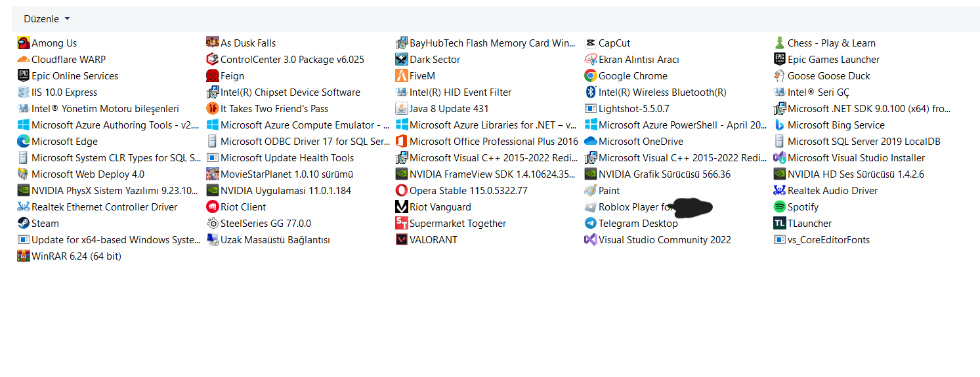Click the Among Us crewmate icon
The height and width of the screenshot is (377, 980).
click(x=24, y=43)
